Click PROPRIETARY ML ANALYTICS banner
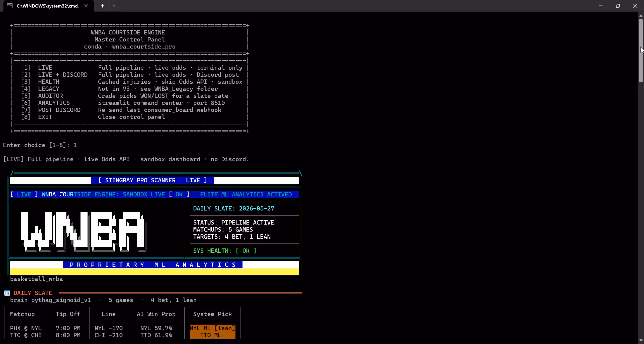The image size is (644, 344). (153, 265)
